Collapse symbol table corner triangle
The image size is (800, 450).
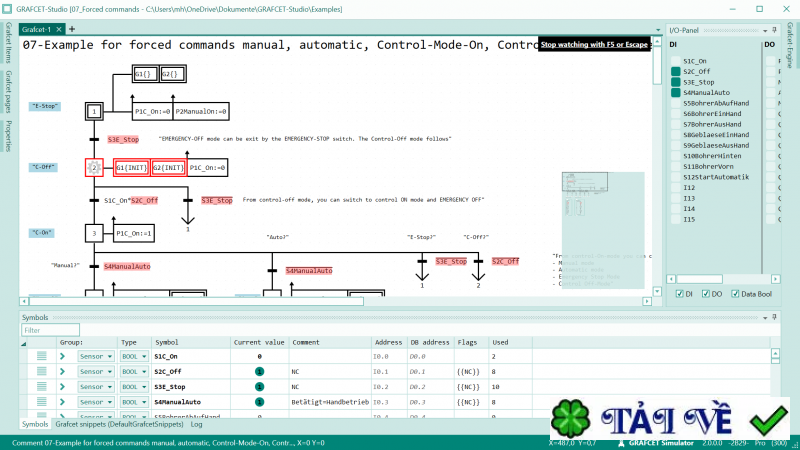coord(23,344)
